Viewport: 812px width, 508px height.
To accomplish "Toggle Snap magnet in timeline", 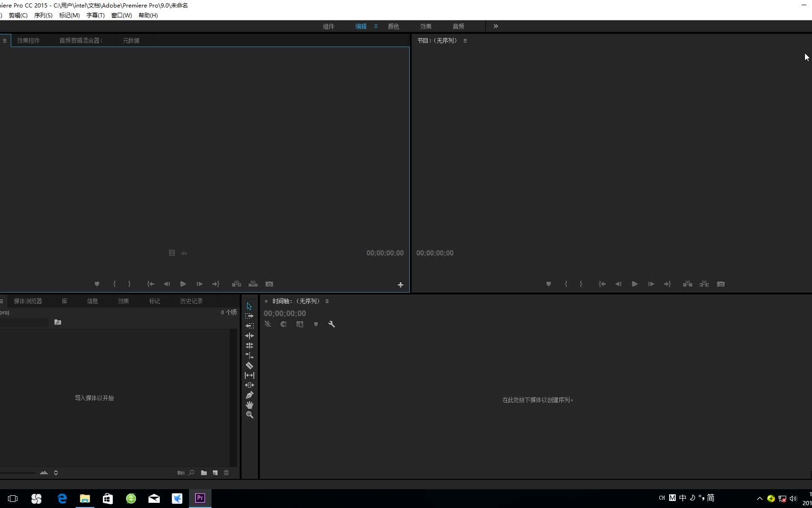I will [283, 324].
